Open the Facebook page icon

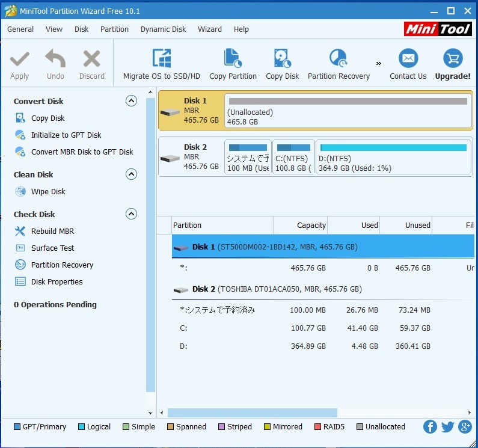click(430, 426)
